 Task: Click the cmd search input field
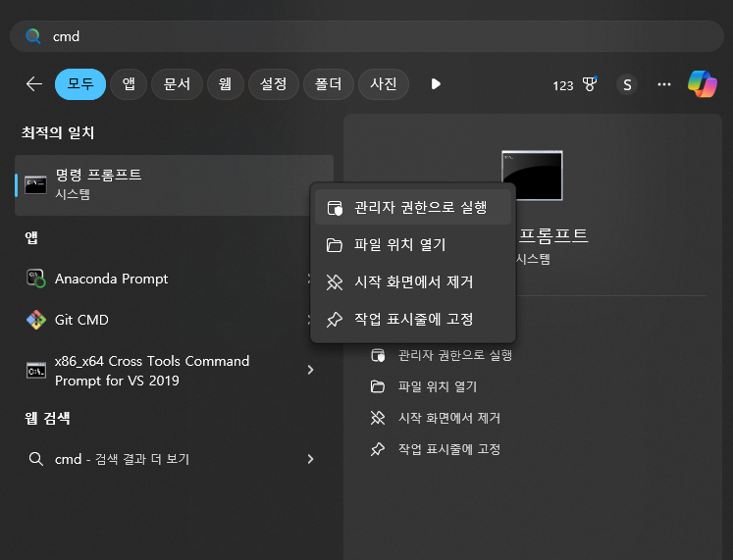367,36
